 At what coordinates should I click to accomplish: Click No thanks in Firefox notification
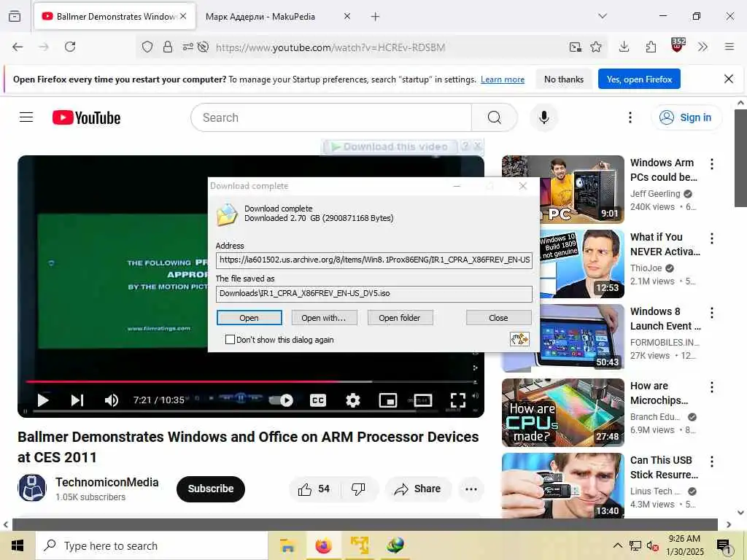tap(564, 79)
